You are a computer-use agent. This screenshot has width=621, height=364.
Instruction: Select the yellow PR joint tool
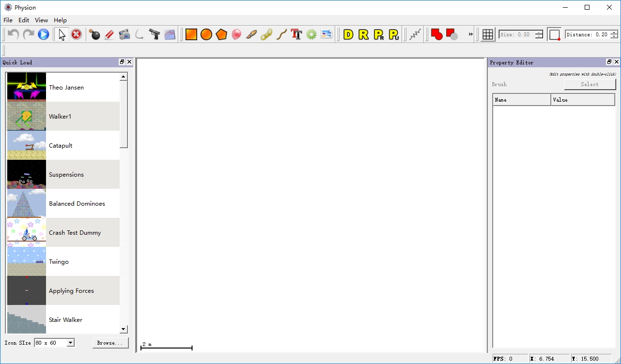click(x=378, y=34)
